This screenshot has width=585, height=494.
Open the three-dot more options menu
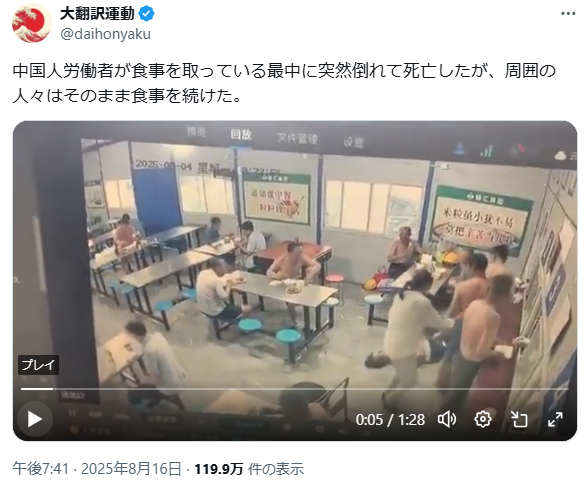click(x=568, y=14)
